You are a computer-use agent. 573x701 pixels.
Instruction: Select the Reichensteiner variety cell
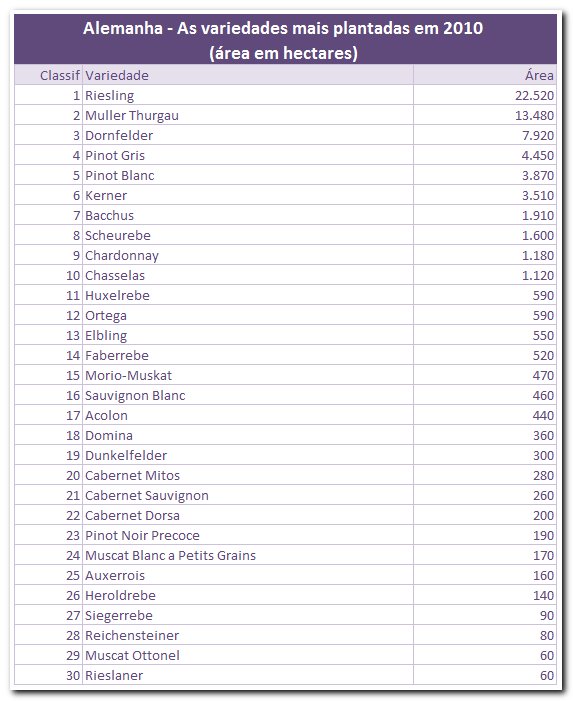coord(248,635)
